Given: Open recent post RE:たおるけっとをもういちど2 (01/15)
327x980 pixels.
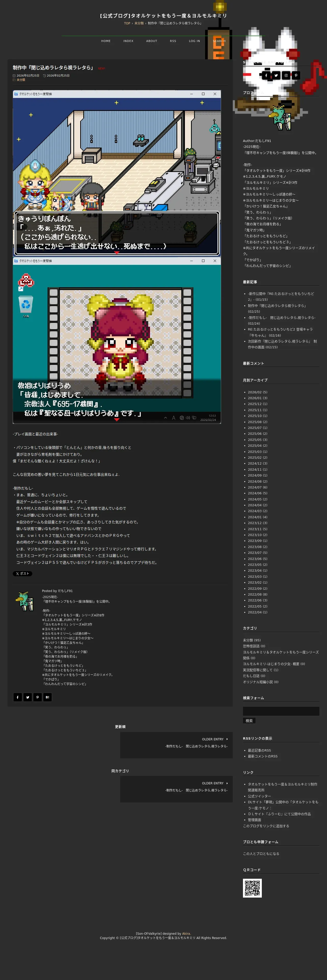Looking at the screenshot, I should click(281, 297).
